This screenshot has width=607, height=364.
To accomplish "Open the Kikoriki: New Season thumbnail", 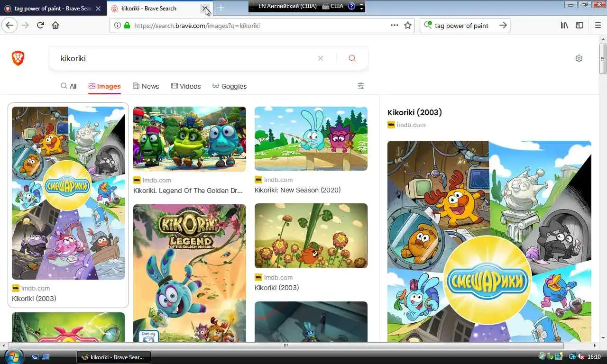I will (x=311, y=138).
